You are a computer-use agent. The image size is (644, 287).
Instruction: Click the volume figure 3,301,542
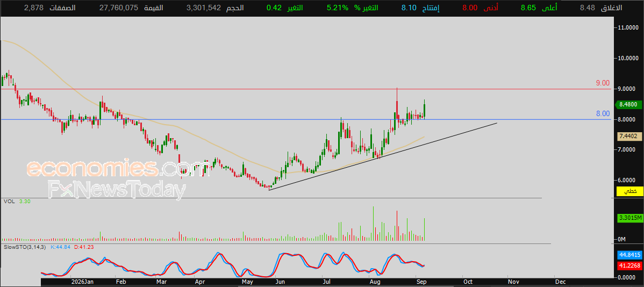coord(203,8)
